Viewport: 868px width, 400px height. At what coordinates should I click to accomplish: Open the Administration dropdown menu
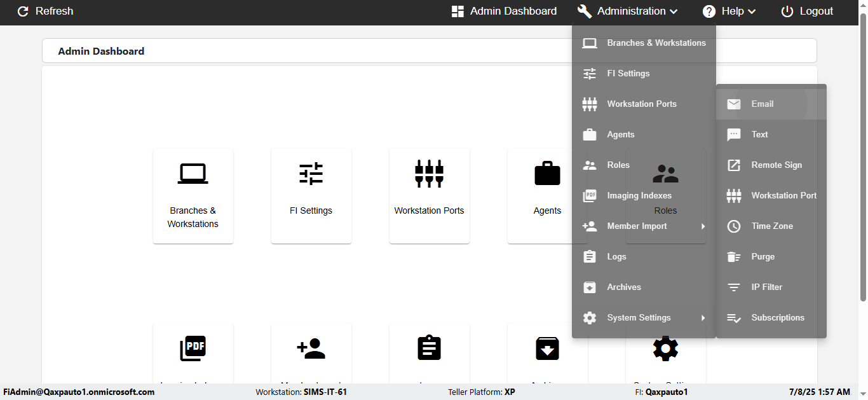pyautogui.click(x=628, y=11)
